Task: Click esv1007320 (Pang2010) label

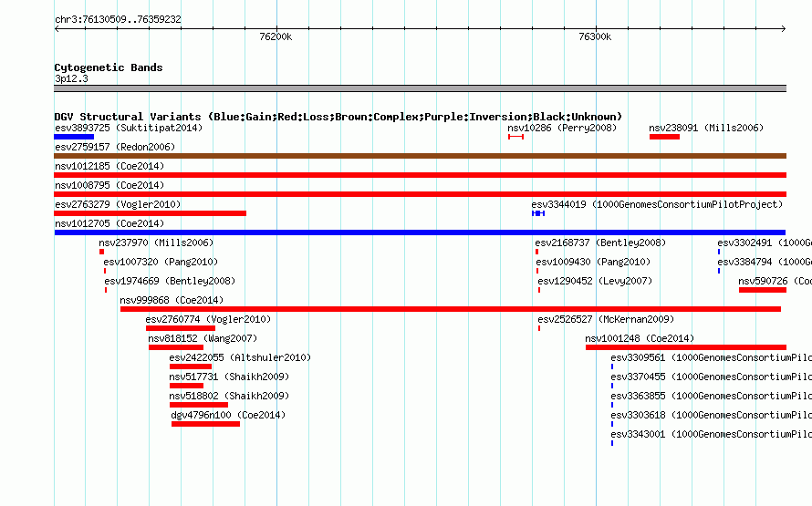Action: (x=161, y=262)
